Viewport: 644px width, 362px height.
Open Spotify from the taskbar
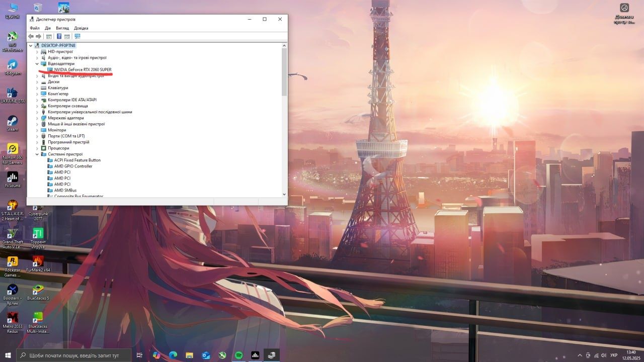pyautogui.click(x=239, y=355)
